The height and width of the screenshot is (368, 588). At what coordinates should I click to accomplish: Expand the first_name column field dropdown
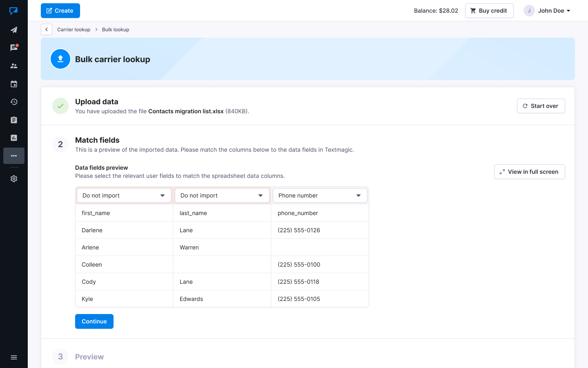click(x=124, y=195)
